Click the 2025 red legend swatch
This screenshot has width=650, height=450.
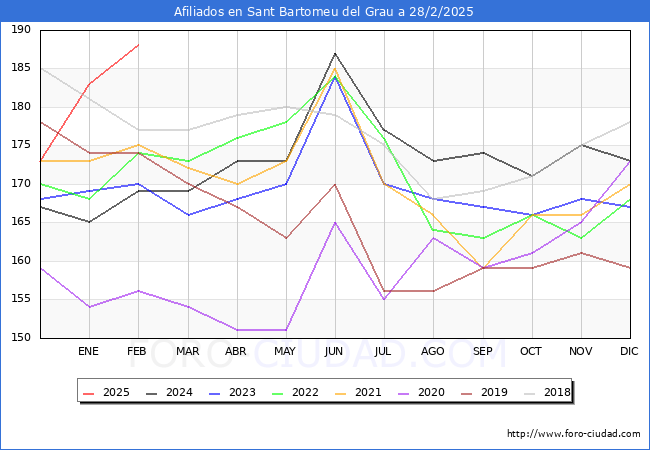tap(89, 392)
